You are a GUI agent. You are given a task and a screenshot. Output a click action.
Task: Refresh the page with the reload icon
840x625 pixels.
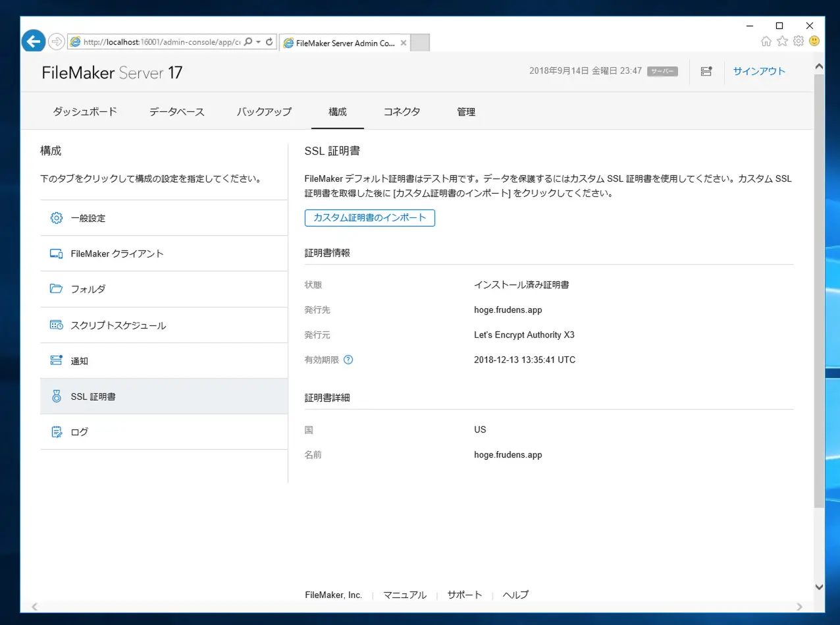click(x=270, y=41)
